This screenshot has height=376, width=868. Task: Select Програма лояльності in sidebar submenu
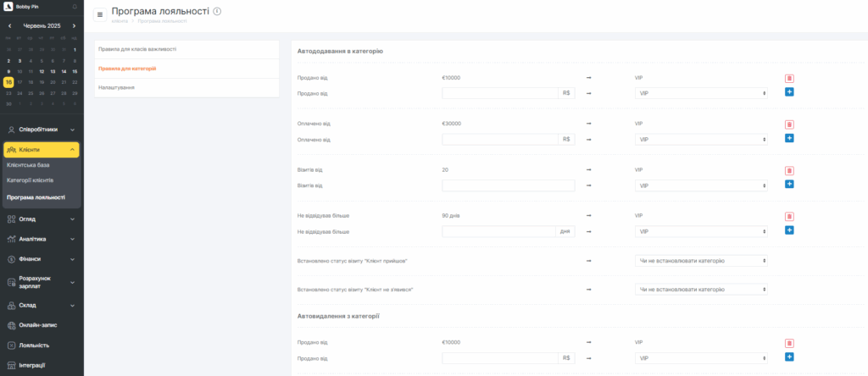pyautogui.click(x=36, y=196)
